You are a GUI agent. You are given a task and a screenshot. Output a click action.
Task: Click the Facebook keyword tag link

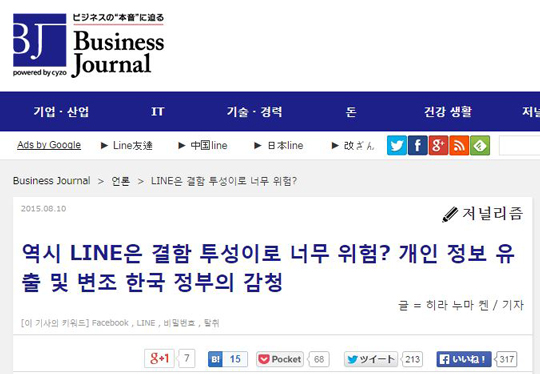pyautogui.click(x=110, y=323)
